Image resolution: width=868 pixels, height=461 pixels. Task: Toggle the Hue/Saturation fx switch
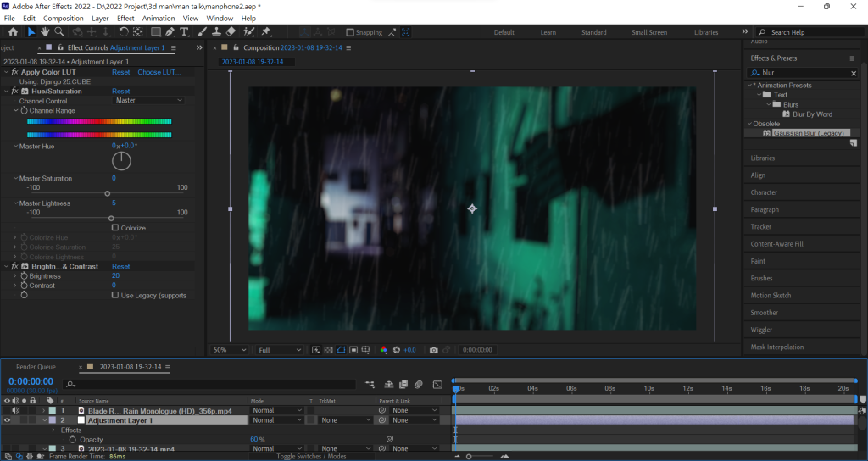pos(15,92)
